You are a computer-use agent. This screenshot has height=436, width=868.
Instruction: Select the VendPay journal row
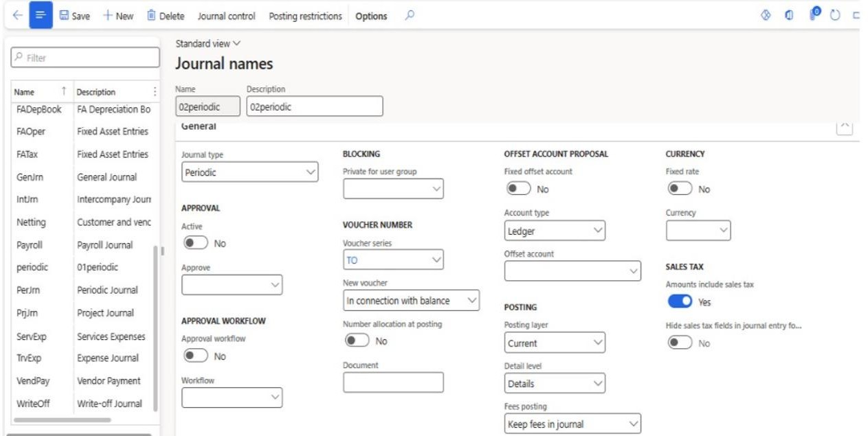pos(33,381)
